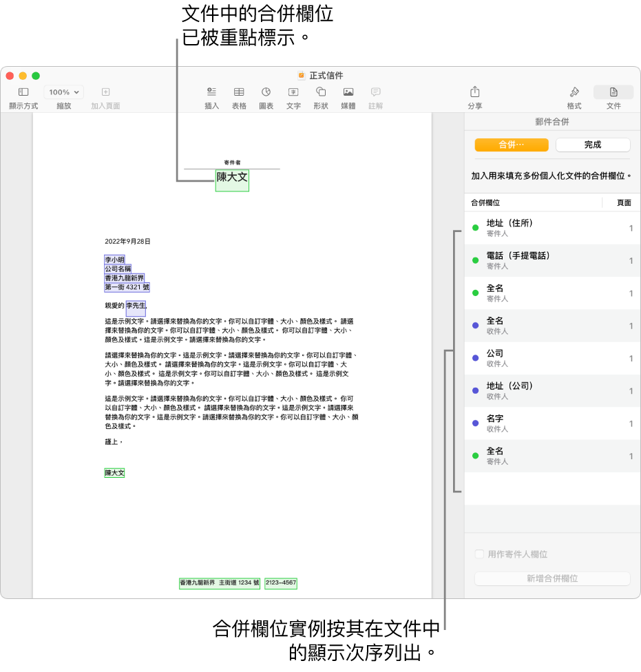This screenshot has width=641, height=672.
Task: Open the 形狀 shape icon
Action: coord(321,92)
